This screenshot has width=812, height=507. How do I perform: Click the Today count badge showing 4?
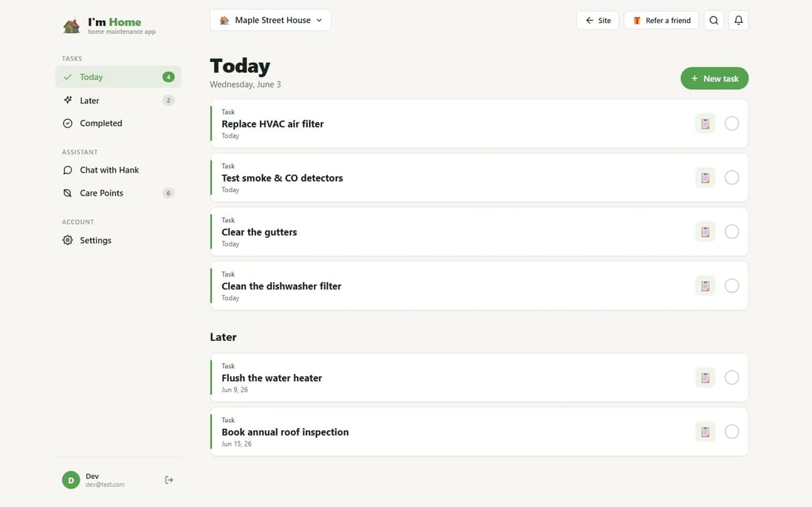[x=168, y=77]
